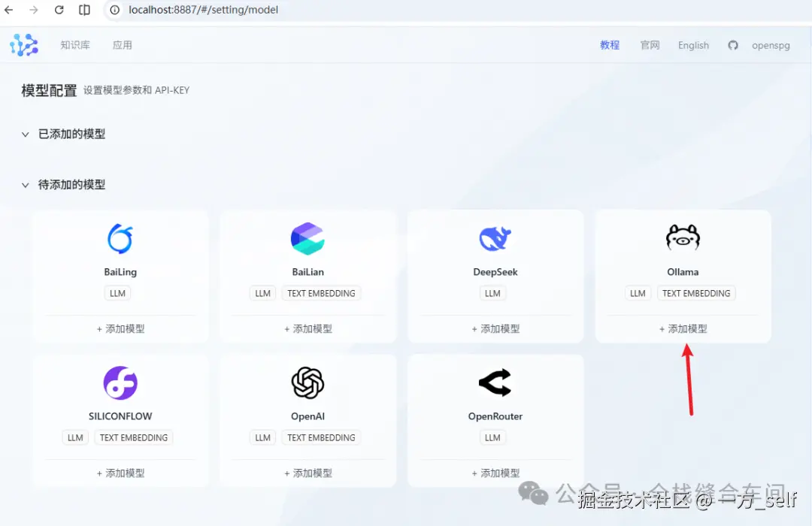812x526 pixels.
Task: Add a model under BaiLian
Action: pyautogui.click(x=308, y=329)
